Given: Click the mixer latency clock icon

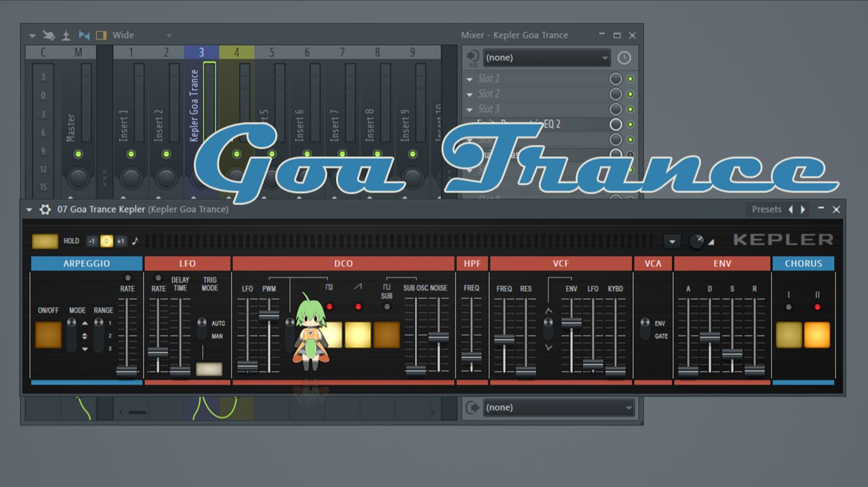Looking at the screenshot, I should [624, 58].
